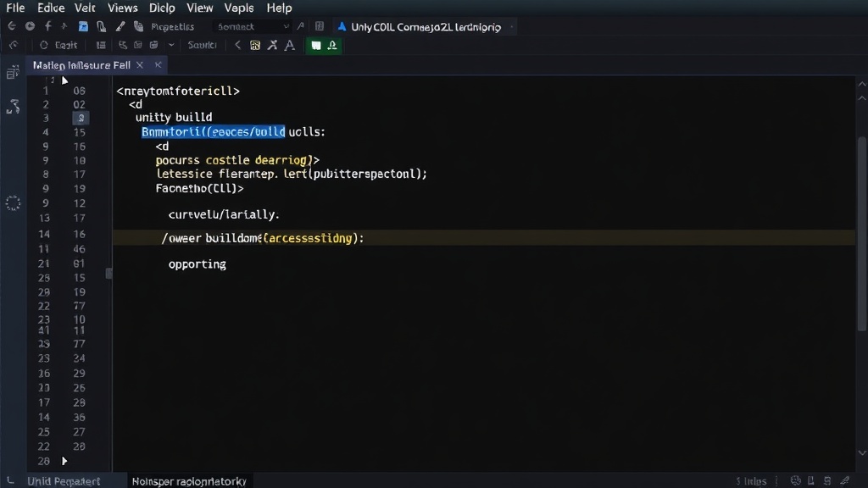The height and width of the screenshot is (488, 868).
Task: Click the '3 lnlgs' status bar indicator
Action: (751, 481)
